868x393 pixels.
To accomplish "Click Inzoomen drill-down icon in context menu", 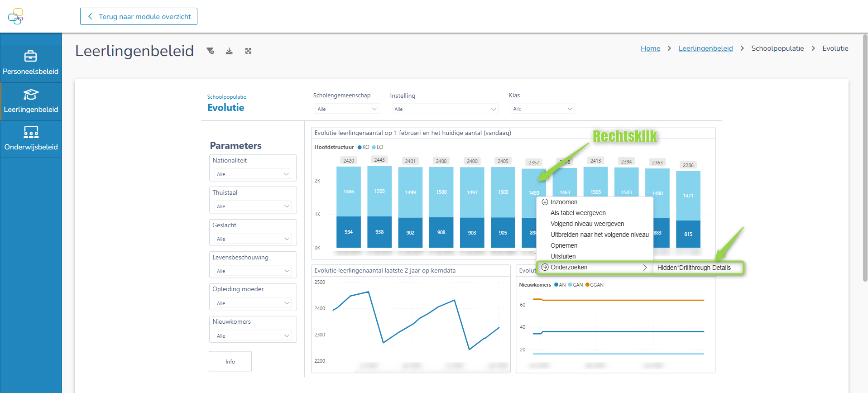I will [545, 202].
